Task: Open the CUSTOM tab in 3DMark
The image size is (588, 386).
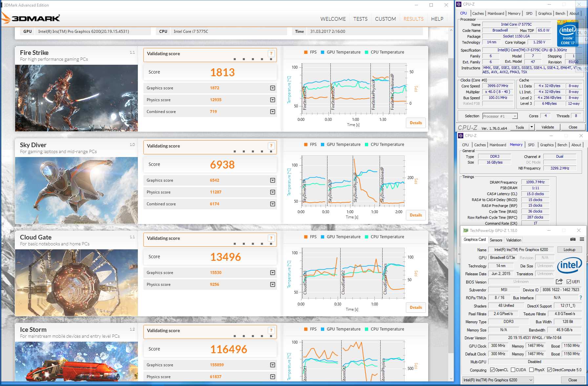Action: 386,19
